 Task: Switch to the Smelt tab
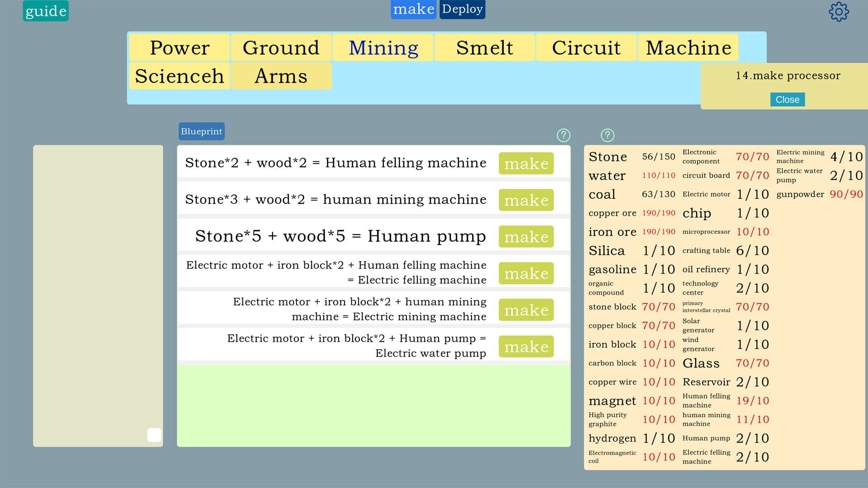pos(484,47)
